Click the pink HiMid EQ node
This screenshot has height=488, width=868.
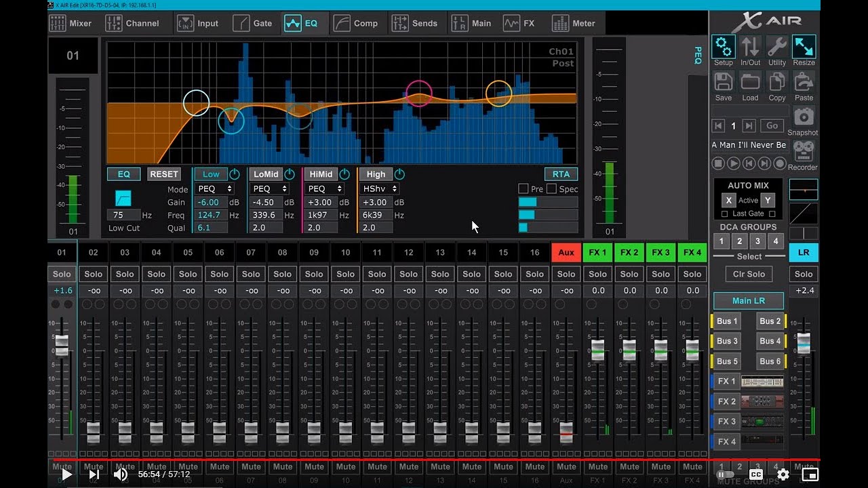tap(418, 93)
